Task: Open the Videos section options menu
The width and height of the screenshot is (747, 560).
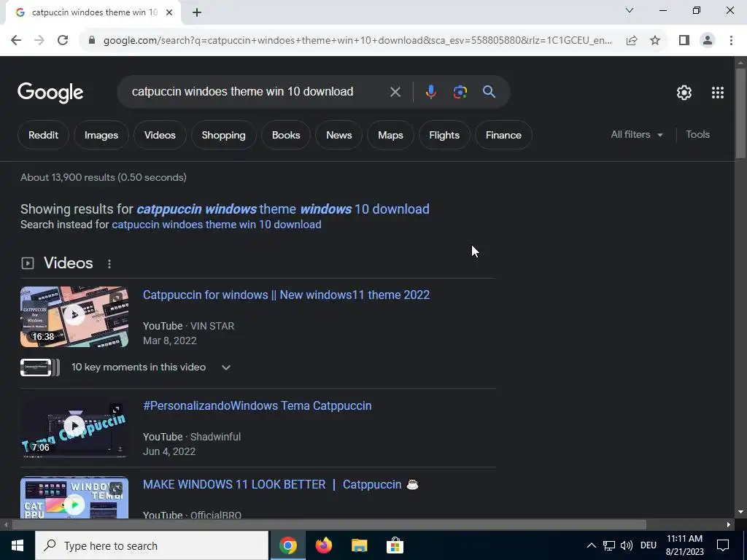Action: pos(109,264)
